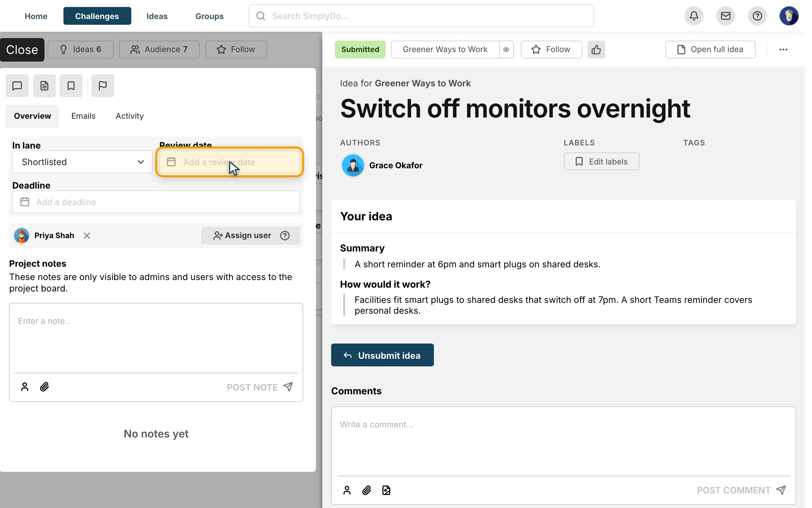Click the Unsubmit idea button
This screenshot has width=812, height=508.
382,355
